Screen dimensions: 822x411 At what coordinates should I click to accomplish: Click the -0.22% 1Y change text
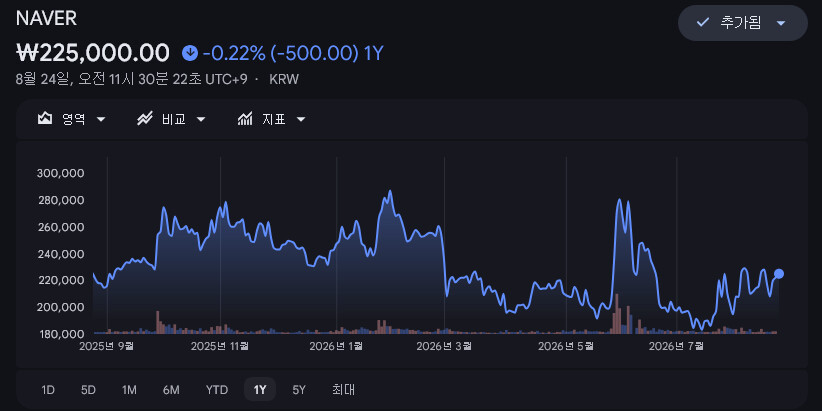(x=294, y=53)
